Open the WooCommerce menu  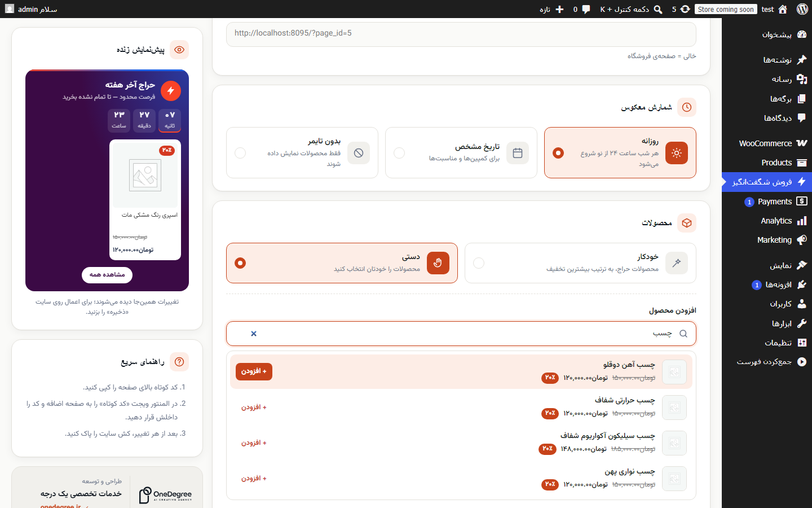pyautogui.click(x=767, y=143)
